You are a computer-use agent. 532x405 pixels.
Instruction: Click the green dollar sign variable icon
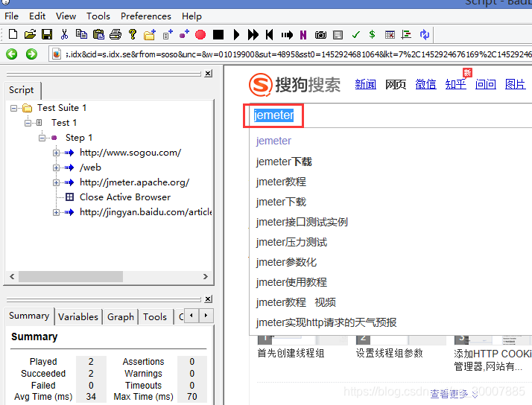click(373, 34)
